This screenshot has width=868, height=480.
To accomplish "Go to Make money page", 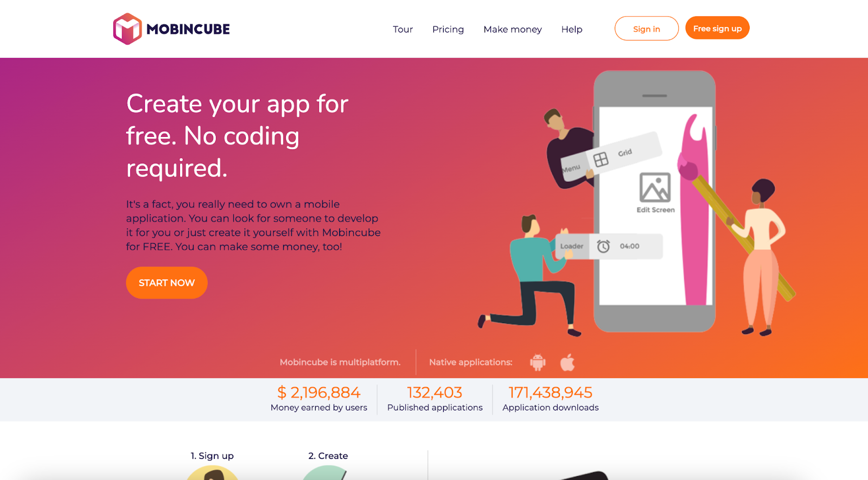I will pos(513,29).
